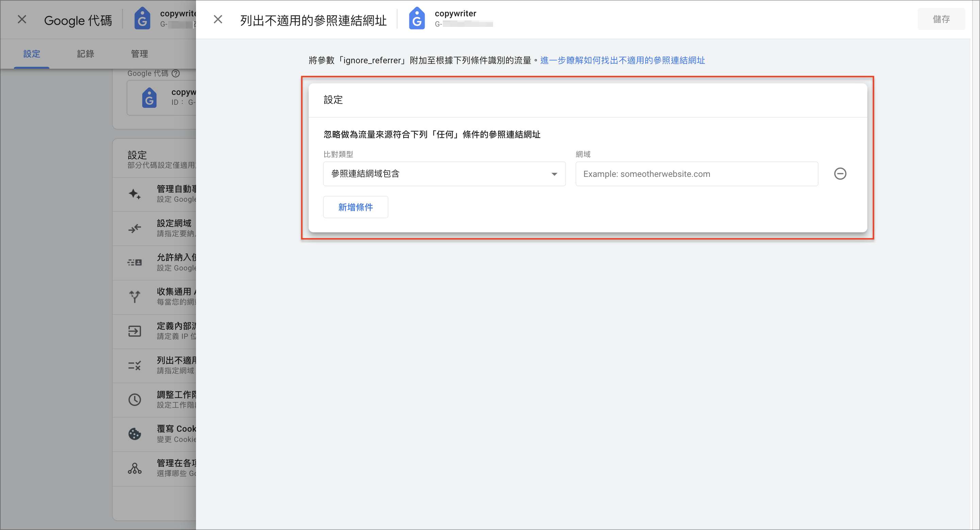Viewport: 980px width, 530px height.
Task: Open the 調整工作 session timeout row
Action: [x=154, y=400]
